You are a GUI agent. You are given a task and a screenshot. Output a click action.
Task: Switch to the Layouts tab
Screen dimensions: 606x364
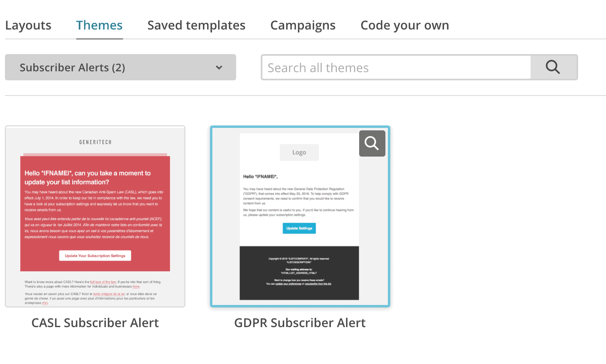click(x=28, y=25)
